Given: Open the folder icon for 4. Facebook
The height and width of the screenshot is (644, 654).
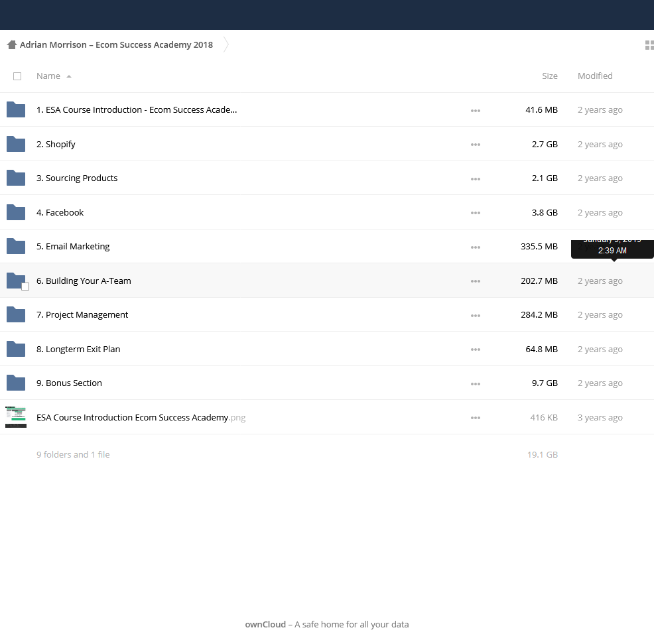Looking at the screenshot, I should pyautogui.click(x=16, y=212).
